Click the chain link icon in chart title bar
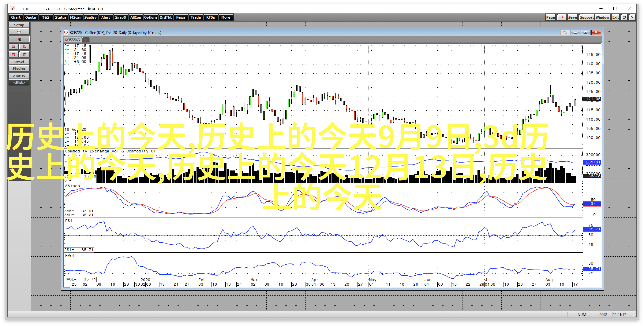The width and height of the screenshot is (644, 326). [x=565, y=32]
